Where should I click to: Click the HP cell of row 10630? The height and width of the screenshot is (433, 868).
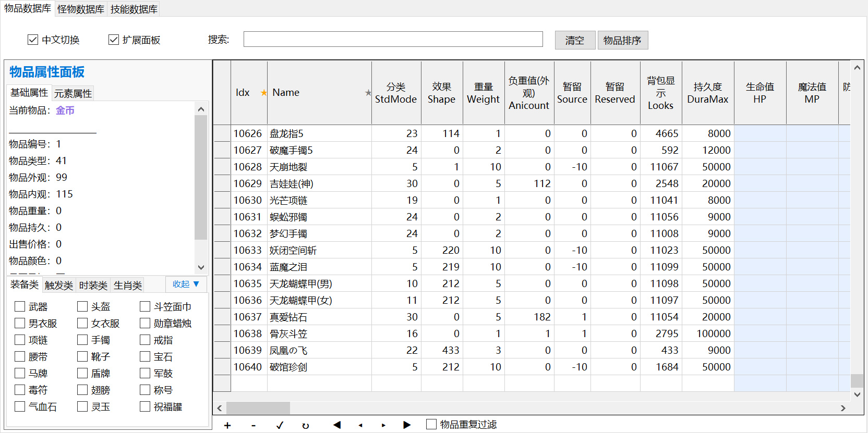click(x=760, y=200)
